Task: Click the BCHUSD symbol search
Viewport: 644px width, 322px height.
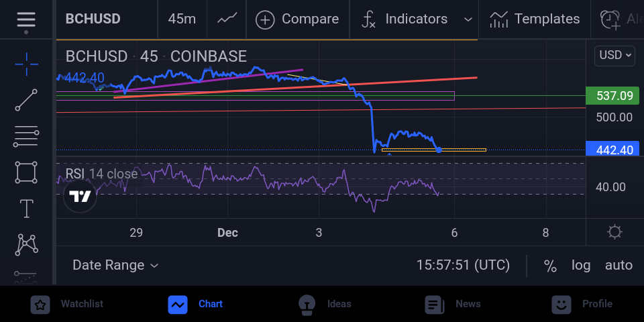Action: coord(93,19)
